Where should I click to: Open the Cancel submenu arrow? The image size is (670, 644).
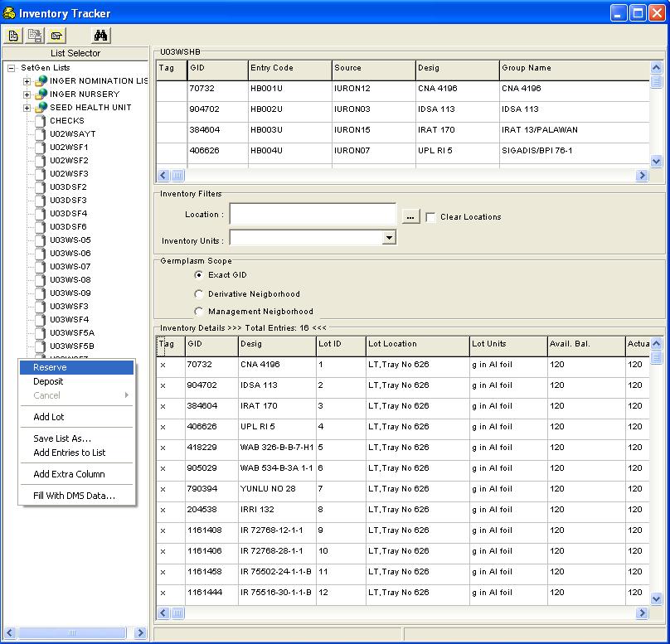coord(127,395)
